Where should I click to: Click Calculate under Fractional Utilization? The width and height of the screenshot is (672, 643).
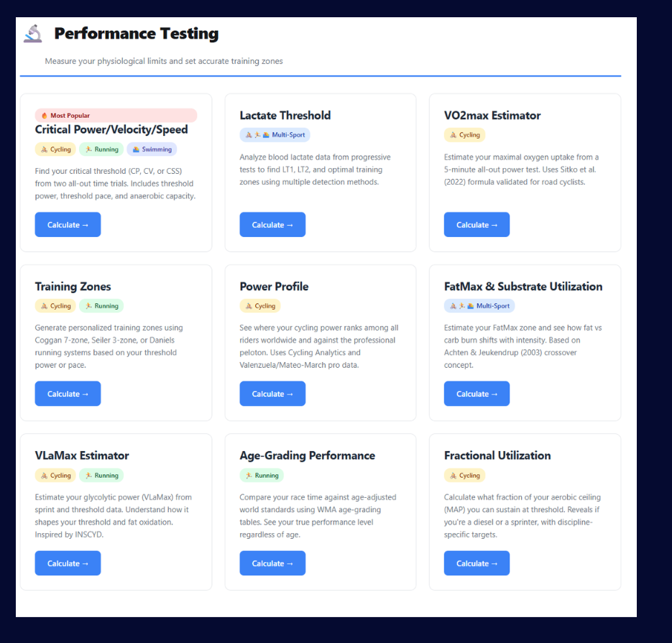point(477,563)
